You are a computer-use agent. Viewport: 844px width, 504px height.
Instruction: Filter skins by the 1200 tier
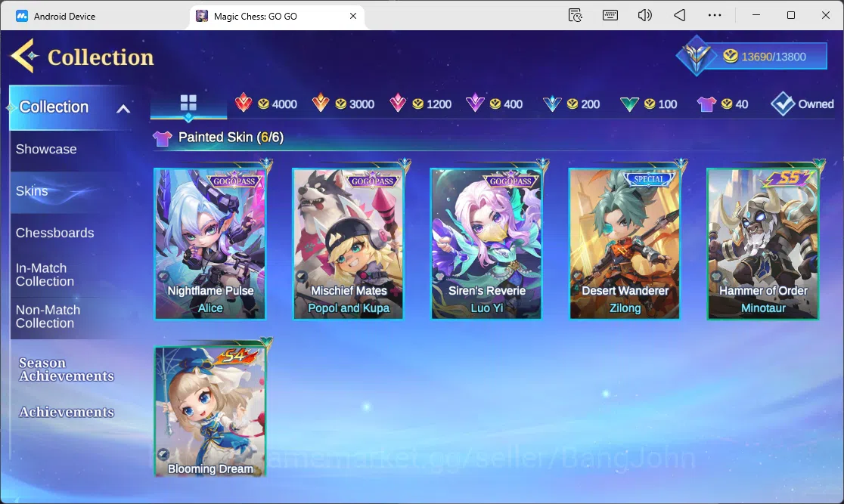click(x=420, y=104)
